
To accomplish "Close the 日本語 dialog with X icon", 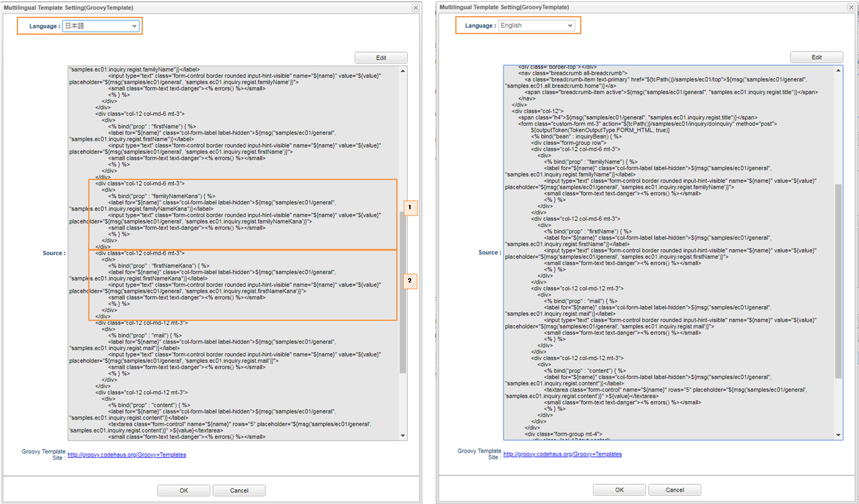I will tap(416, 7).
